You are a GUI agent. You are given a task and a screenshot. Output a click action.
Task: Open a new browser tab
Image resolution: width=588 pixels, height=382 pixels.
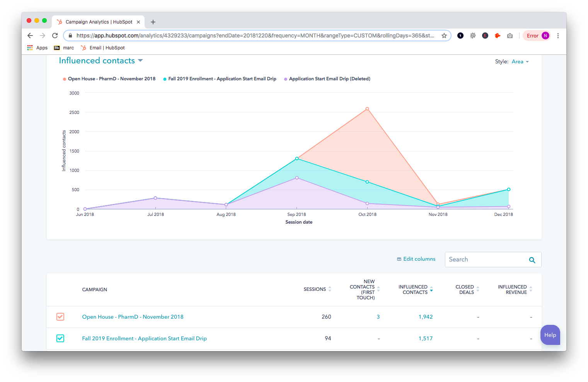(x=153, y=22)
